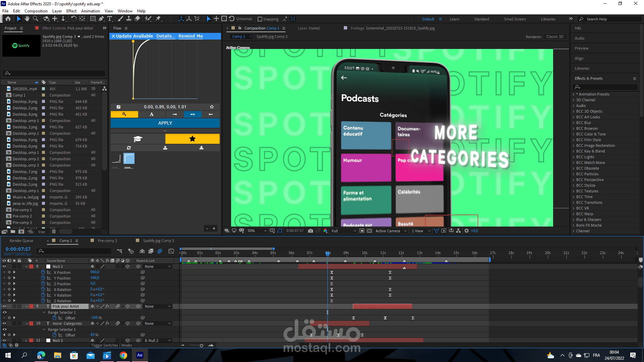Open Chrome from the Windows taskbar

123,355
